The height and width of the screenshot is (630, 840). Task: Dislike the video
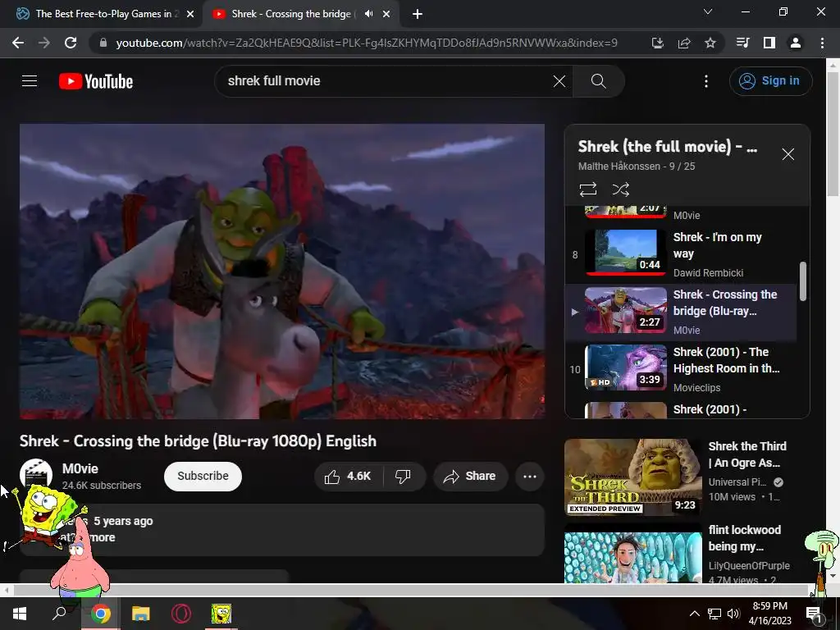point(403,477)
